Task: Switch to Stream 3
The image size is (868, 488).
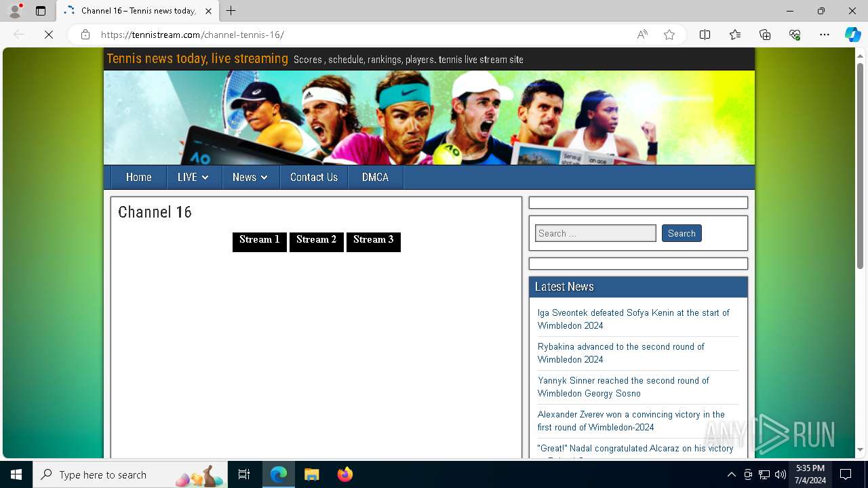Action: tap(374, 241)
